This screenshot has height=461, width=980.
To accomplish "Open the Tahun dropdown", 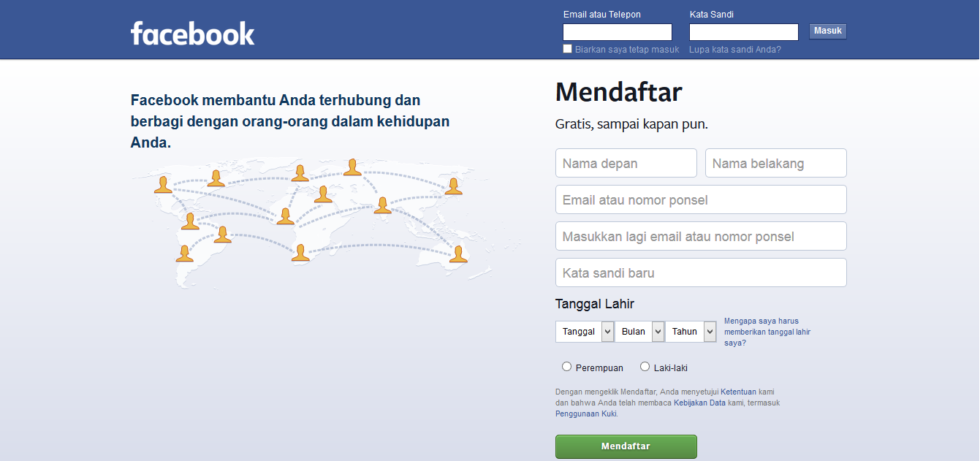I will pos(691,331).
